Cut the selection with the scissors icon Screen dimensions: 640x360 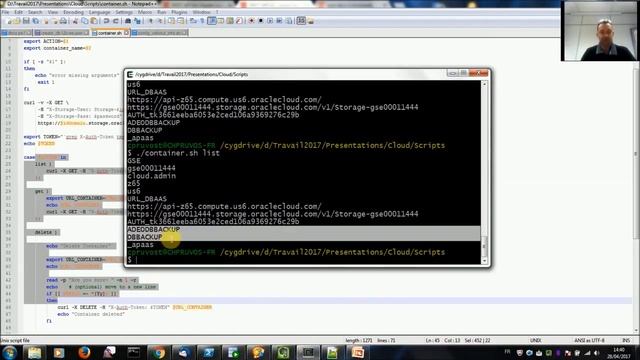click(x=75, y=21)
